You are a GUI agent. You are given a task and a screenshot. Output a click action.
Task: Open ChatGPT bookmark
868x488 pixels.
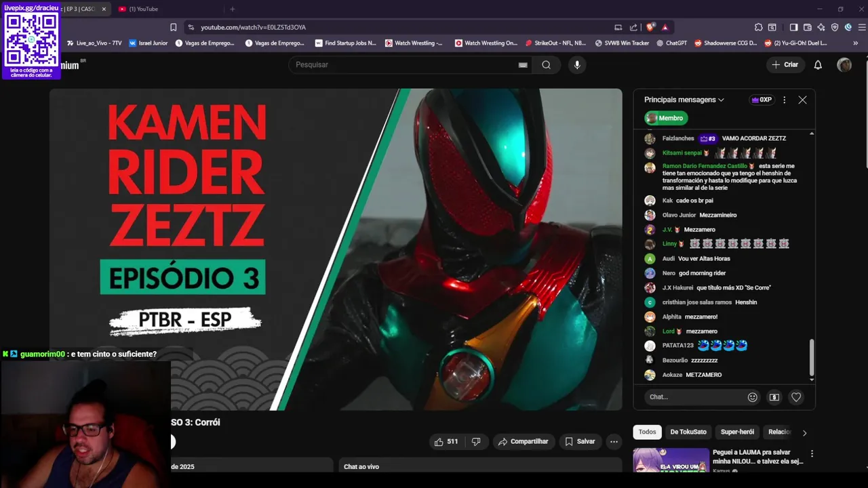pyautogui.click(x=671, y=43)
